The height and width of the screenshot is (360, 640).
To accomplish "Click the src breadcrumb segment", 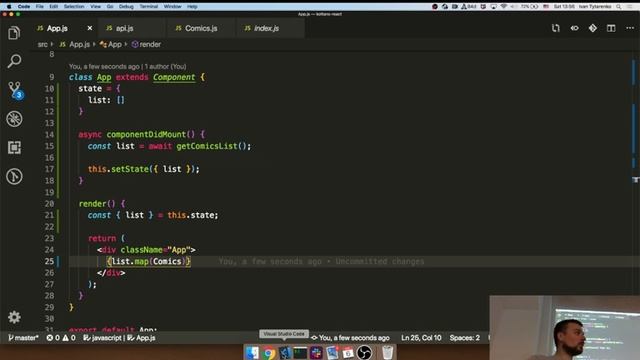I will (42, 44).
